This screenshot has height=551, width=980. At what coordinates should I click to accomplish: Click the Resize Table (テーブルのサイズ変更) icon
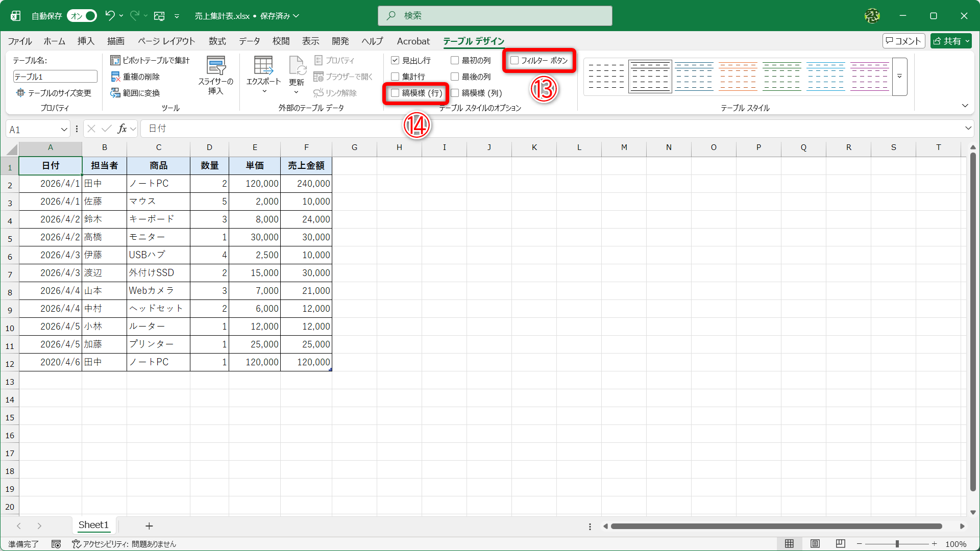[x=20, y=93]
